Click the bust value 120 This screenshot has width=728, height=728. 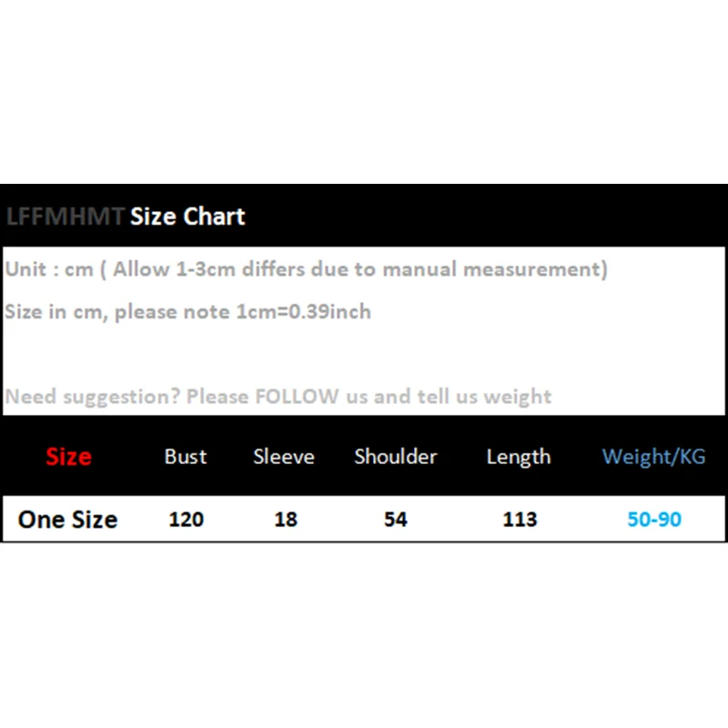click(x=187, y=520)
